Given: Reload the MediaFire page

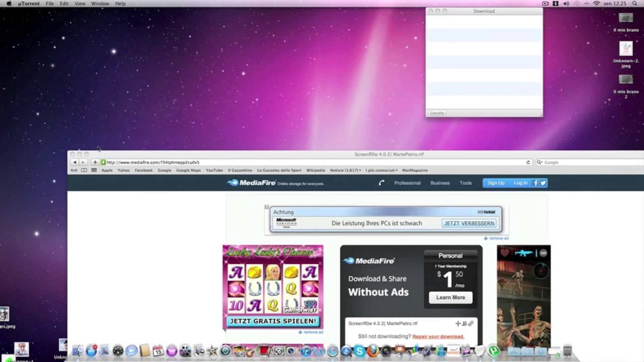Looking at the screenshot, I should point(528,162).
